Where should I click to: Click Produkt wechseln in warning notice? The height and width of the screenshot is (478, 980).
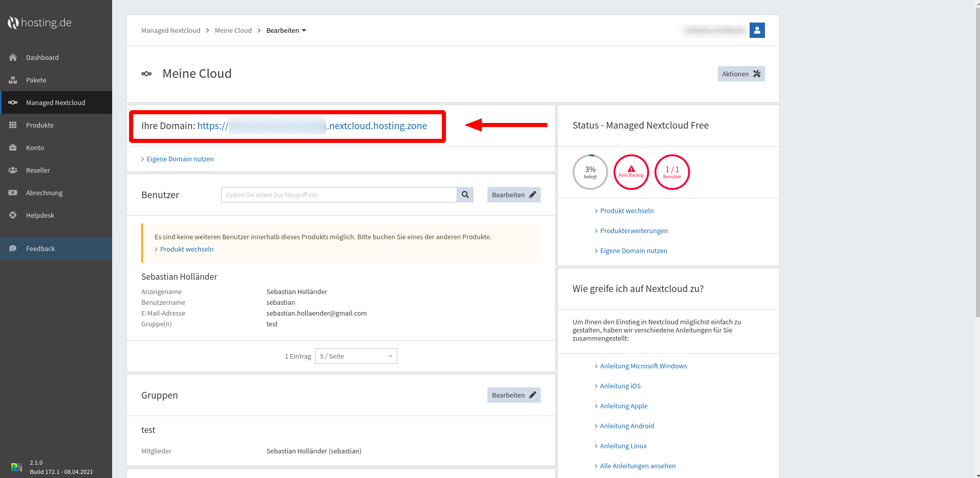coord(186,249)
